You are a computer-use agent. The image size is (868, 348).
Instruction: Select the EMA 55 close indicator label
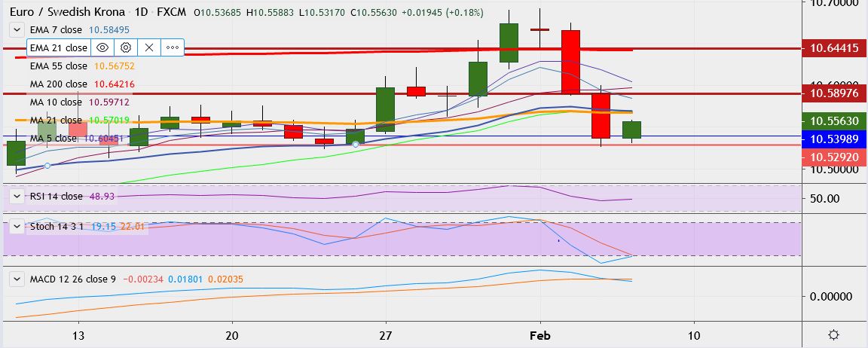tap(59, 66)
